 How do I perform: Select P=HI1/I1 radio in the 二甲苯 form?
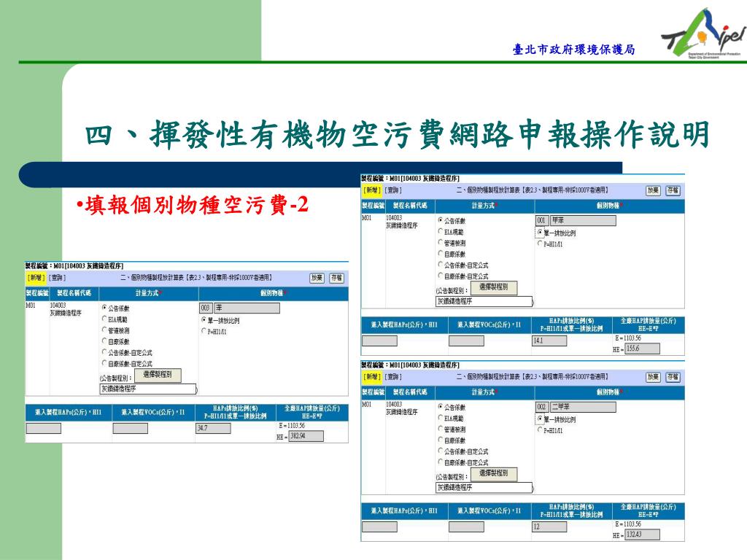click(540, 429)
